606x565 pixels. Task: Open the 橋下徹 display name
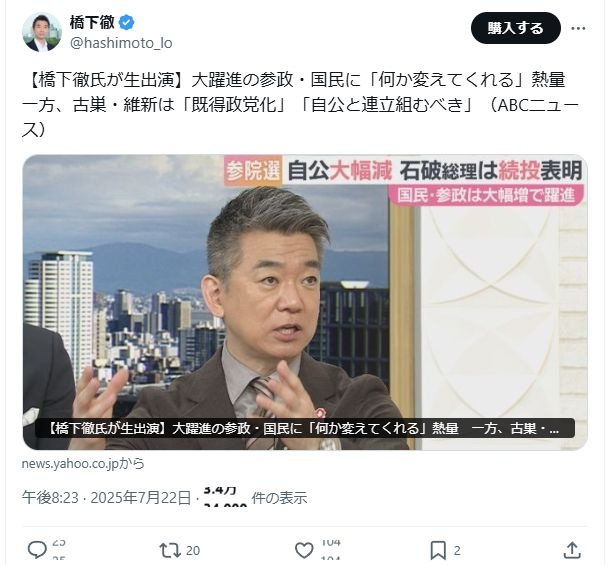tap(92, 22)
